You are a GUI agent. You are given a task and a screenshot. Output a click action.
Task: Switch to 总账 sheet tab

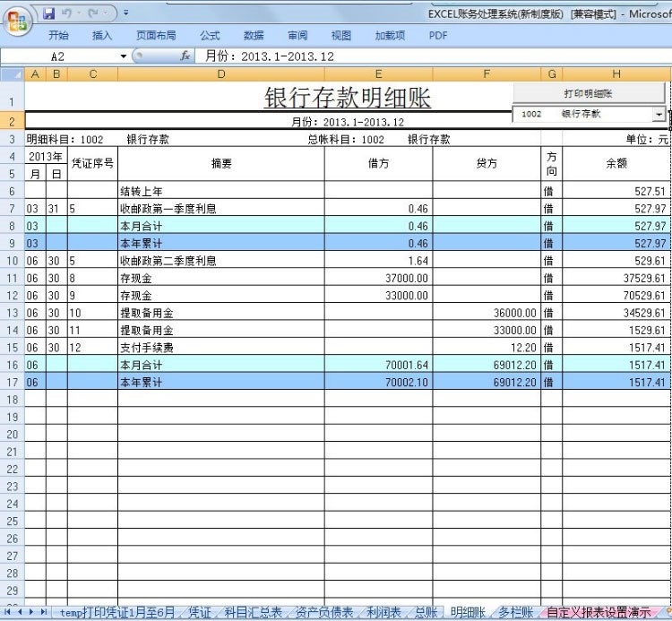pos(426,612)
